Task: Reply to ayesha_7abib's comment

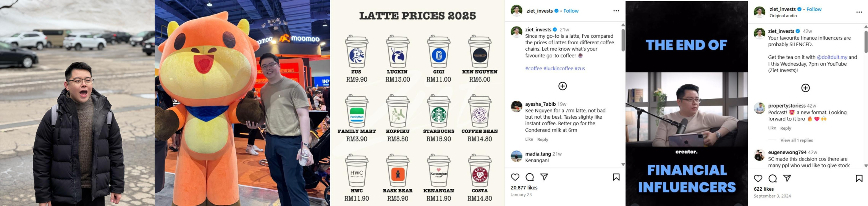Action: (x=543, y=139)
